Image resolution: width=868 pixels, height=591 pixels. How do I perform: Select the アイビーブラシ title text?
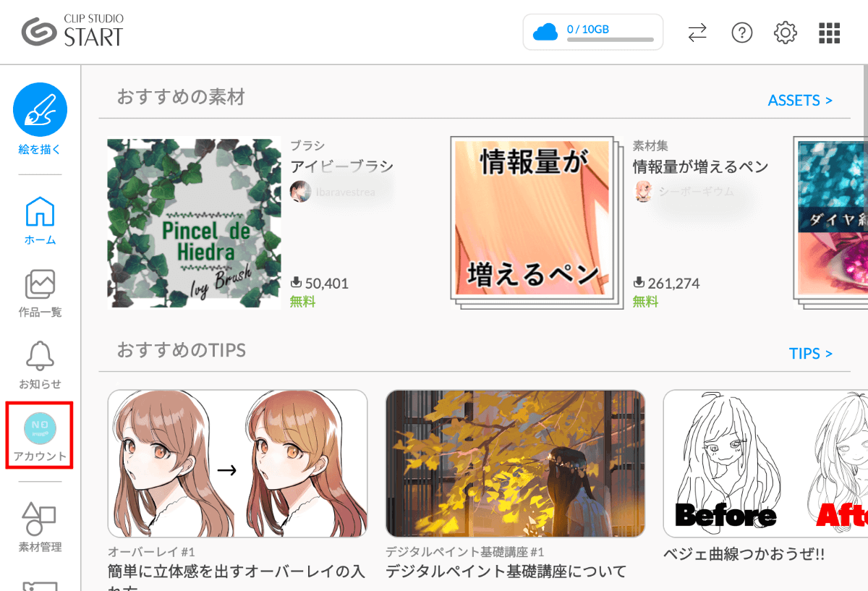click(x=341, y=167)
